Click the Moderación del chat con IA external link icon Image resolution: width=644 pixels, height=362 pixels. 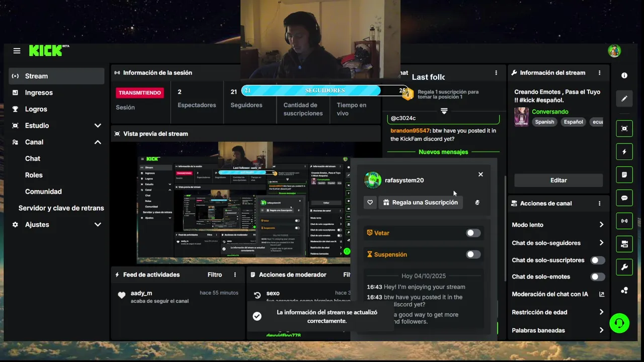[x=601, y=294]
